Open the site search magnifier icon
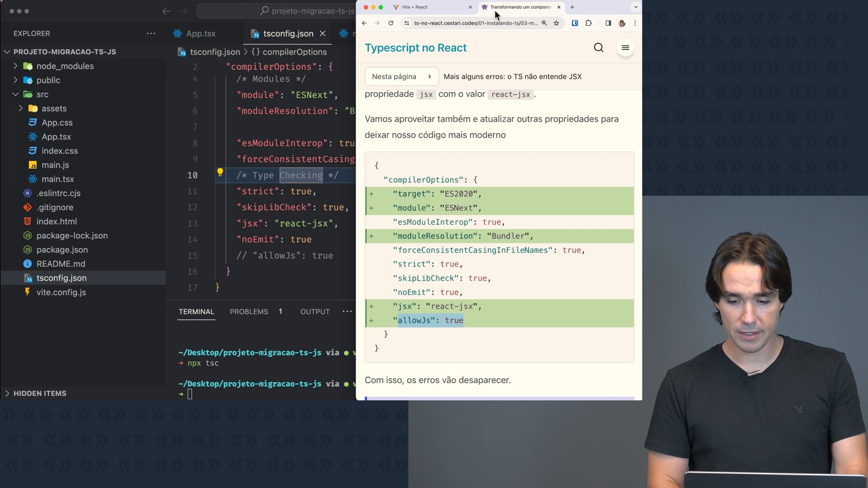 click(599, 48)
